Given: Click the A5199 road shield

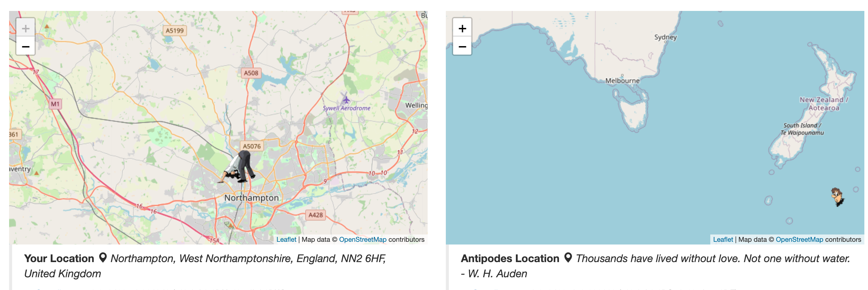Looking at the screenshot, I should 175,31.
